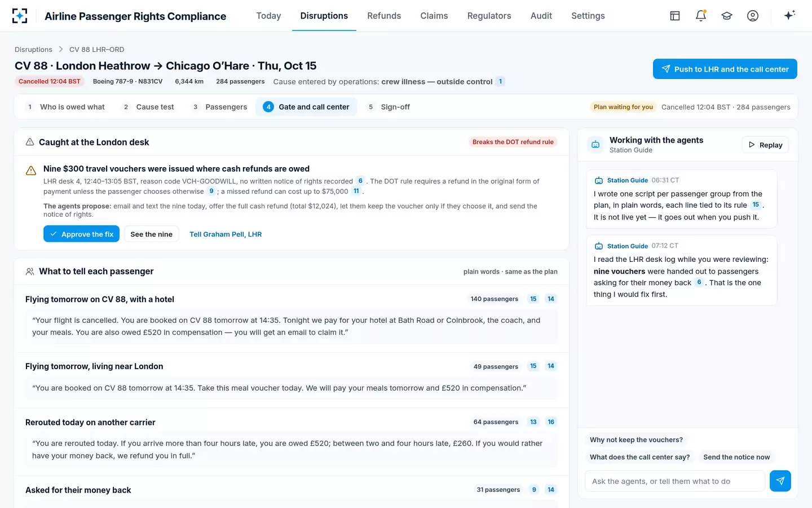Switch to the Refunds tab
Screen dimensions: 812x508
[384, 16]
